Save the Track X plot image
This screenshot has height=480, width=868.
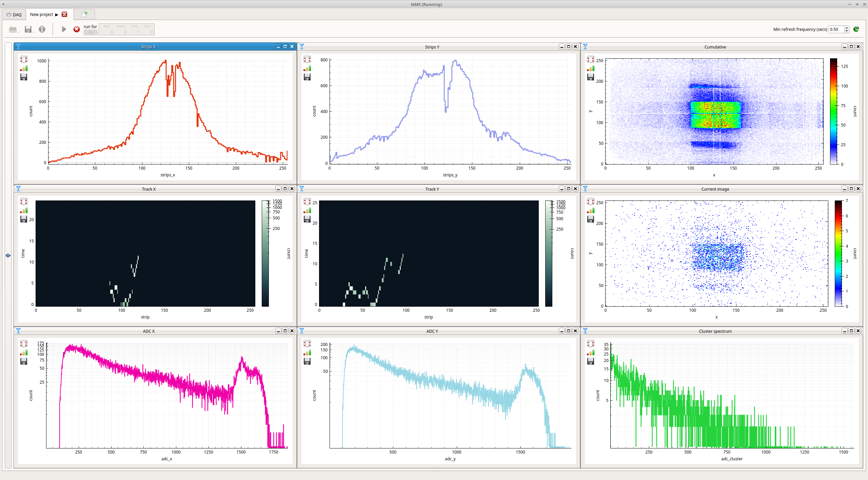(x=24, y=219)
